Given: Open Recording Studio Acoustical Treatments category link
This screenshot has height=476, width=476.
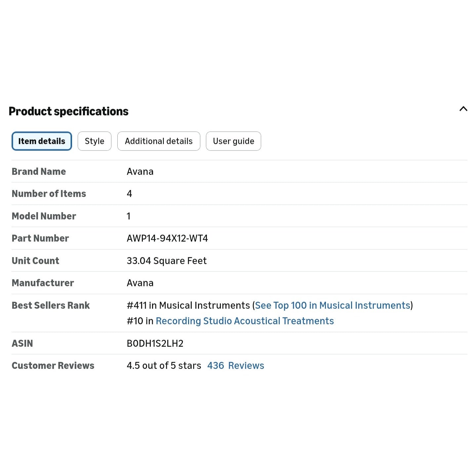Looking at the screenshot, I should [x=245, y=321].
